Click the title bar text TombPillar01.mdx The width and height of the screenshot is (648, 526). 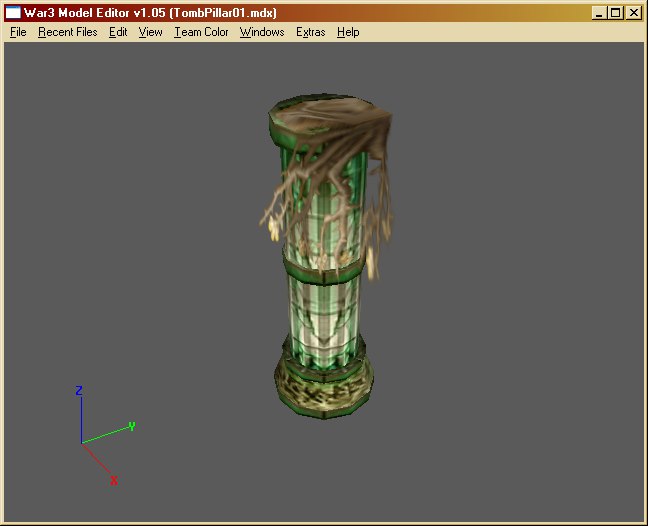[x=223, y=13]
